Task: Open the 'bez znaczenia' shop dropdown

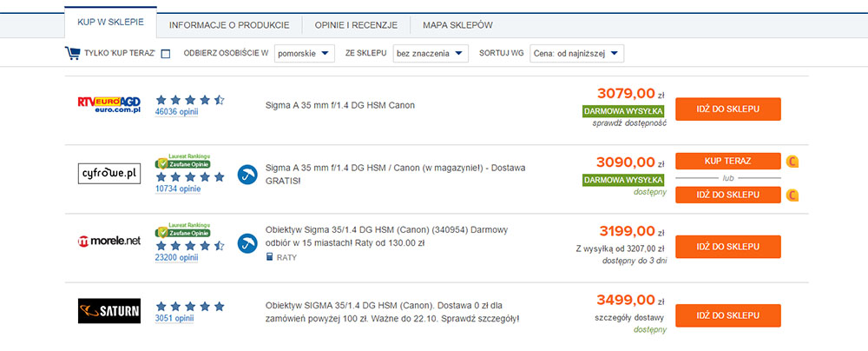Action: 431,54
